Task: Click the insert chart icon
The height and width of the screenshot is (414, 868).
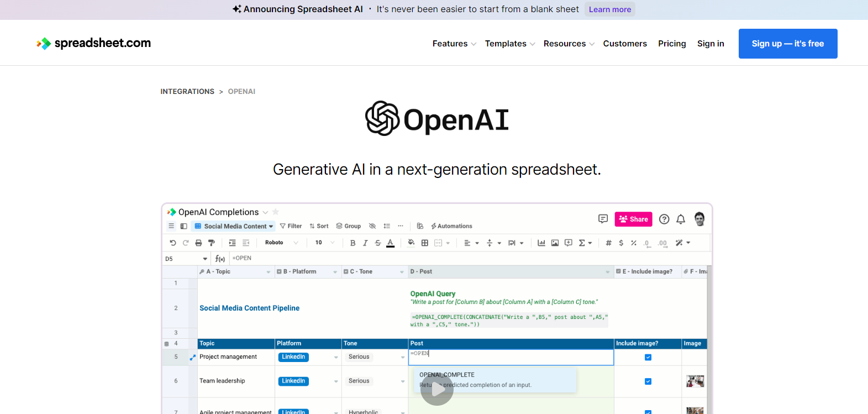Action: pos(541,243)
